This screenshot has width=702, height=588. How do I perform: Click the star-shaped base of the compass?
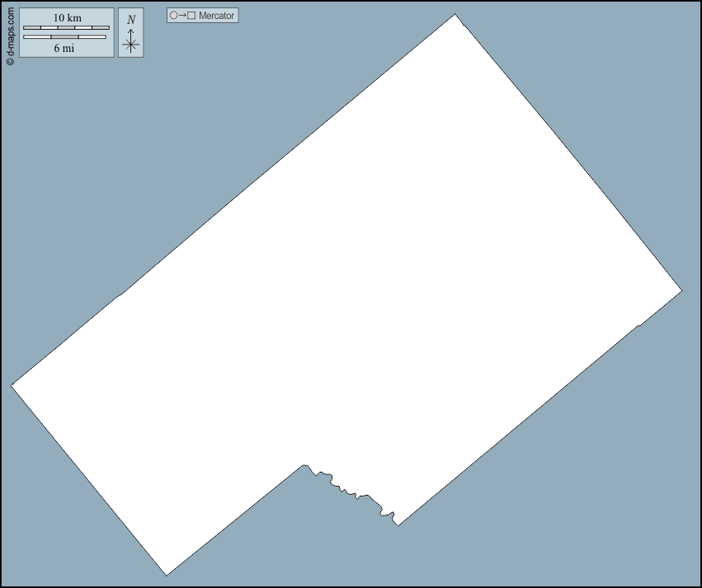[x=130, y=45]
